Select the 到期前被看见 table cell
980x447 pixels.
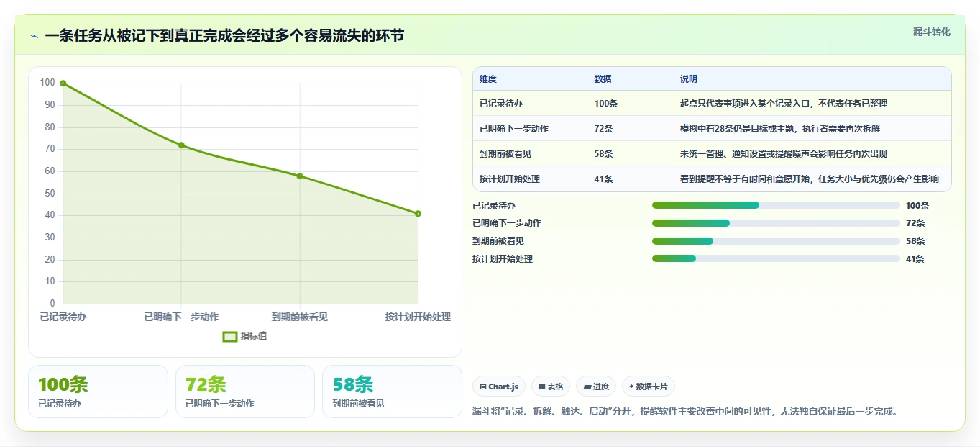(505, 154)
